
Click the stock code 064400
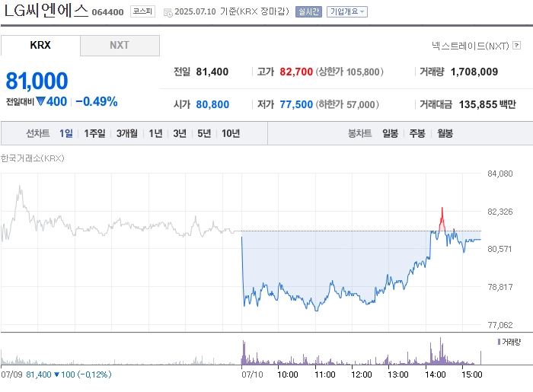[108, 12]
